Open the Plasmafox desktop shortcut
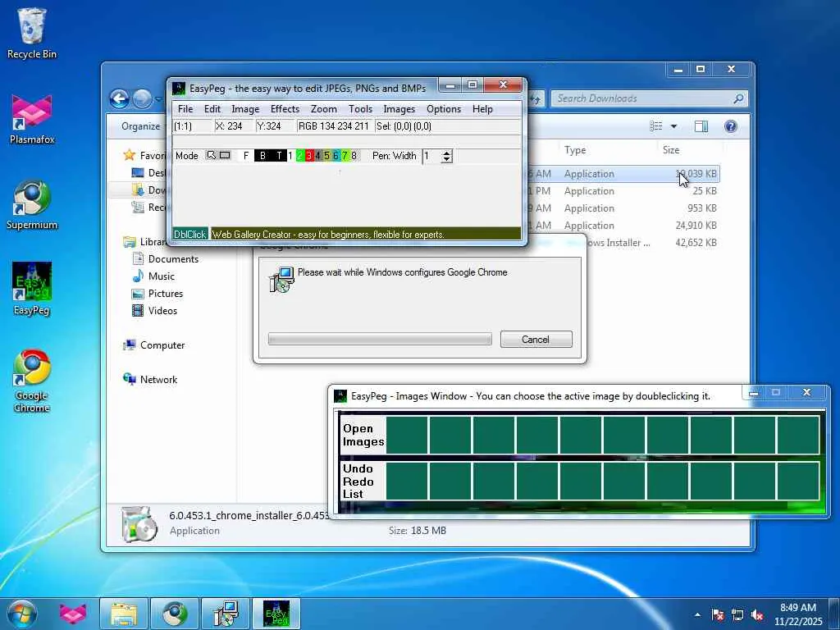The height and width of the screenshot is (630, 840). pyautogui.click(x=32, y=120)
